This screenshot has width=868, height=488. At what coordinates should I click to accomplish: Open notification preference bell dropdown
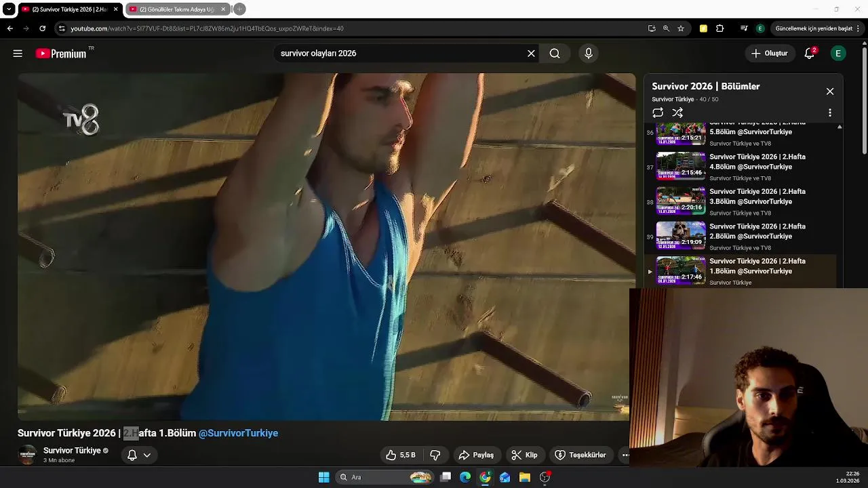tap(139, 455)
